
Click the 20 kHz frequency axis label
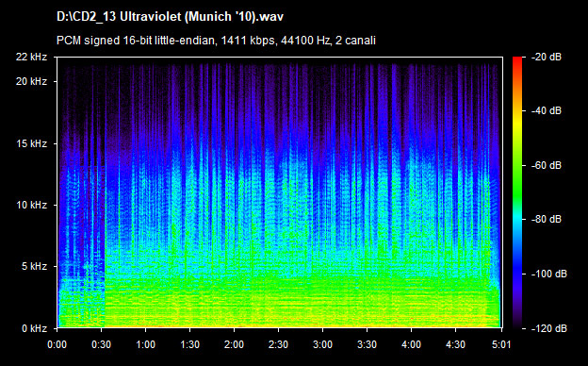(x=31, y=81)
